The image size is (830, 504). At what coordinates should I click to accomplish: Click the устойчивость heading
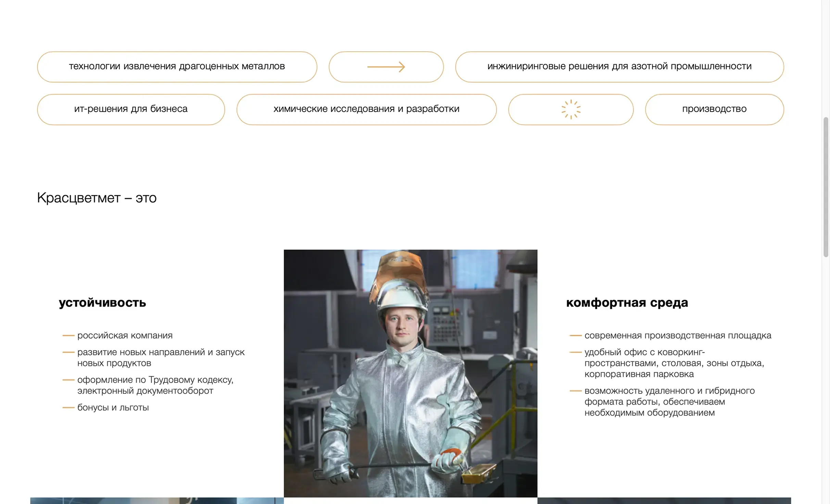pos(102,303)
